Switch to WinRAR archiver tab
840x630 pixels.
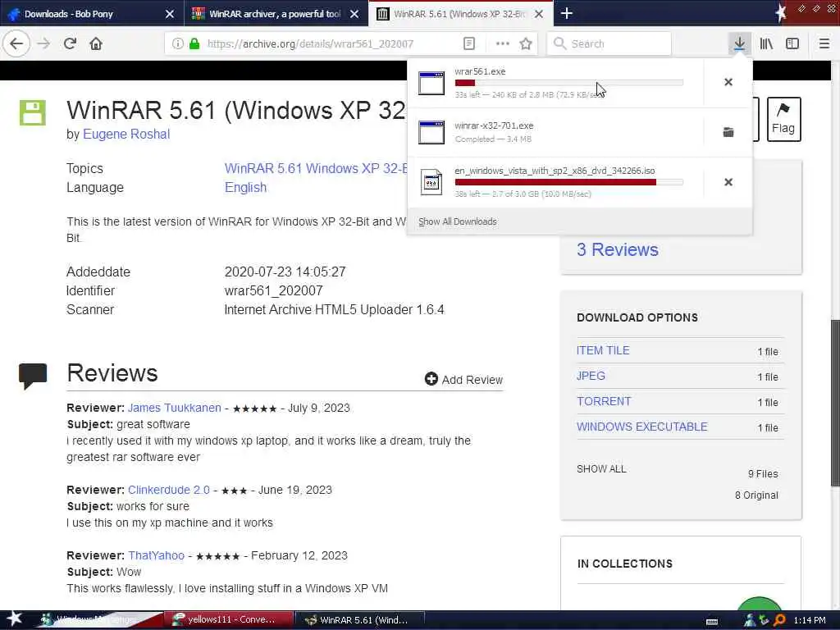pos(276,14)
